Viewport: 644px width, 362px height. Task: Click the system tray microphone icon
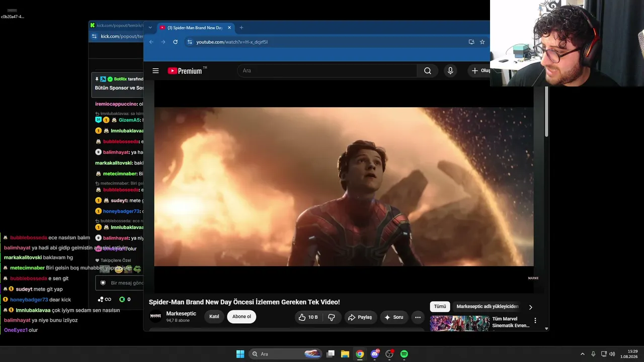594,354
